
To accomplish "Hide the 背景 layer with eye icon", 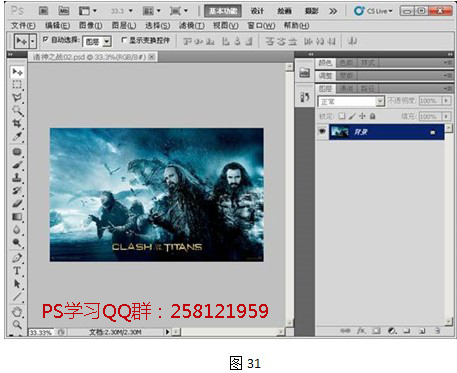I will point(322,131).
